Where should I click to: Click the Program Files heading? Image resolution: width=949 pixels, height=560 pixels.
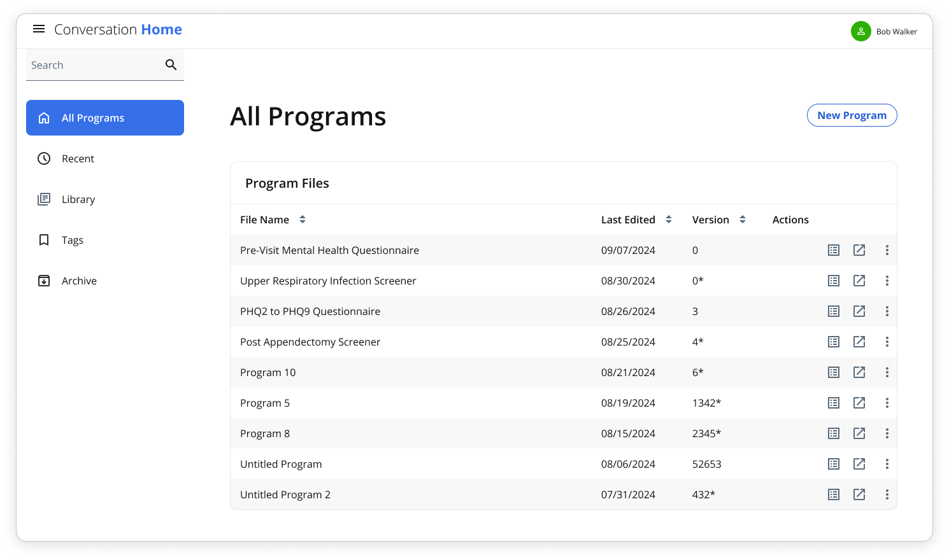click(x=287, y=183)
